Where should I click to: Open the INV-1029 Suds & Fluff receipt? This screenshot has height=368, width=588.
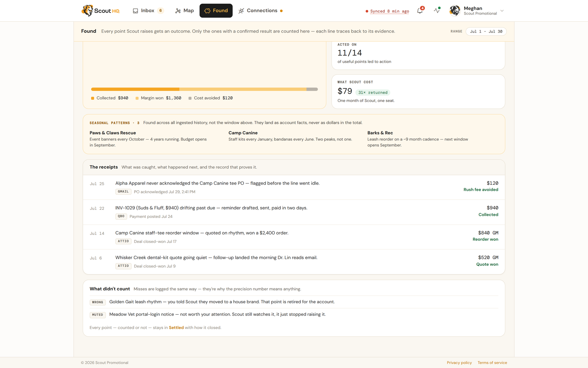[x=294, y=212]
